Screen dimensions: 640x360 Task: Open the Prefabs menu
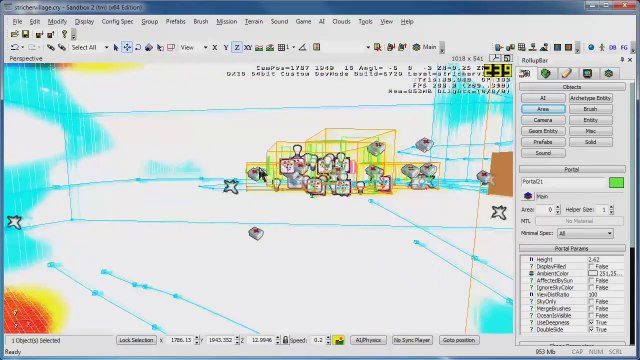click(x=176, y=22)
